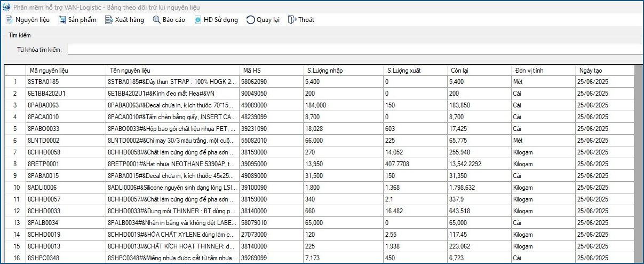Select material code 8CHHD0033
Viewport: 644px width, 264px height.
(x=66, y=211)
